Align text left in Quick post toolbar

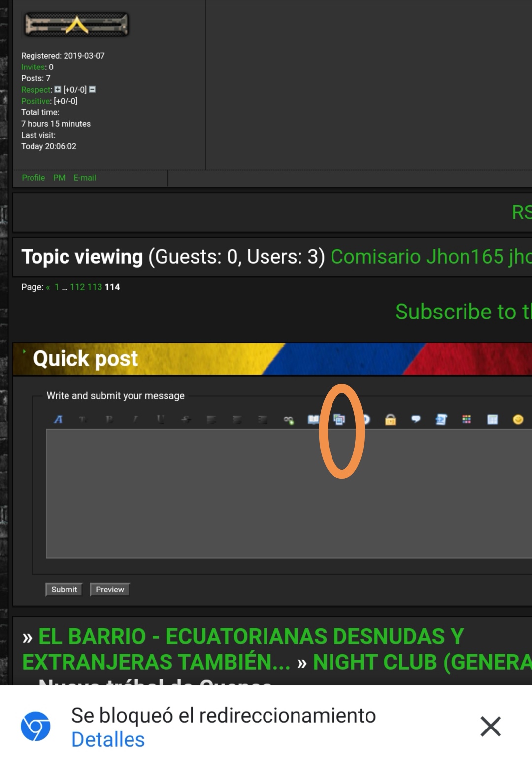211,419
